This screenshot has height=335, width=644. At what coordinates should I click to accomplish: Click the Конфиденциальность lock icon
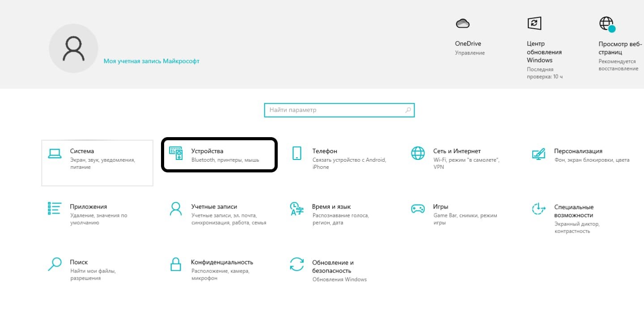(176, 264)
